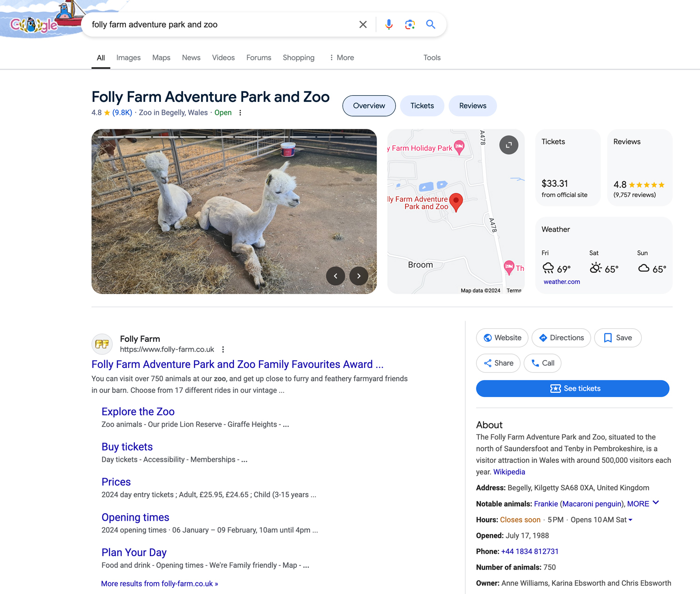Click the See tickets button
Screen dimensions: 700x594
573,388
